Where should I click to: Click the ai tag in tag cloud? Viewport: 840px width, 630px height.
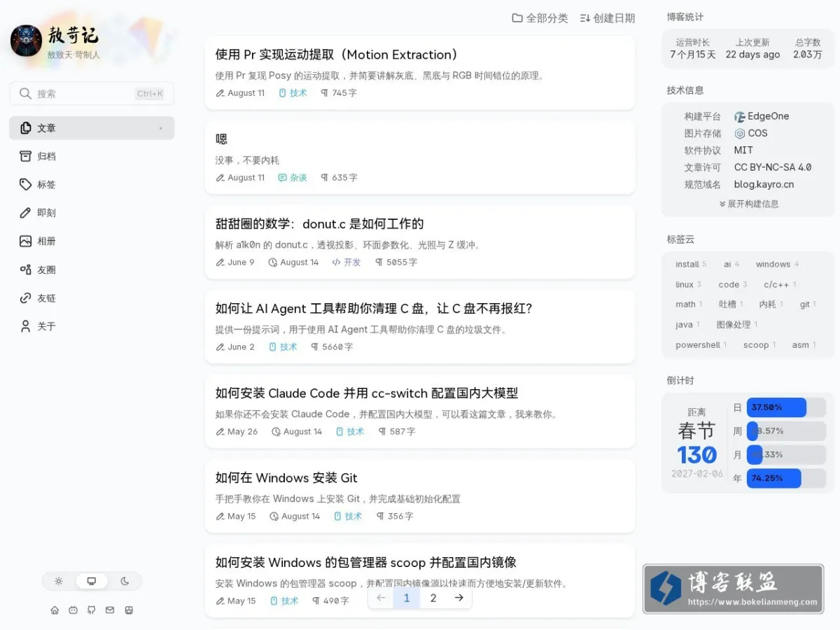tap(731, 265)
